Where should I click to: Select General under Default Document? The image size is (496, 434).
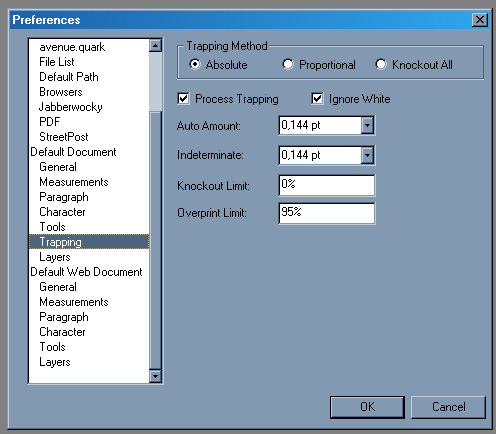89,167
